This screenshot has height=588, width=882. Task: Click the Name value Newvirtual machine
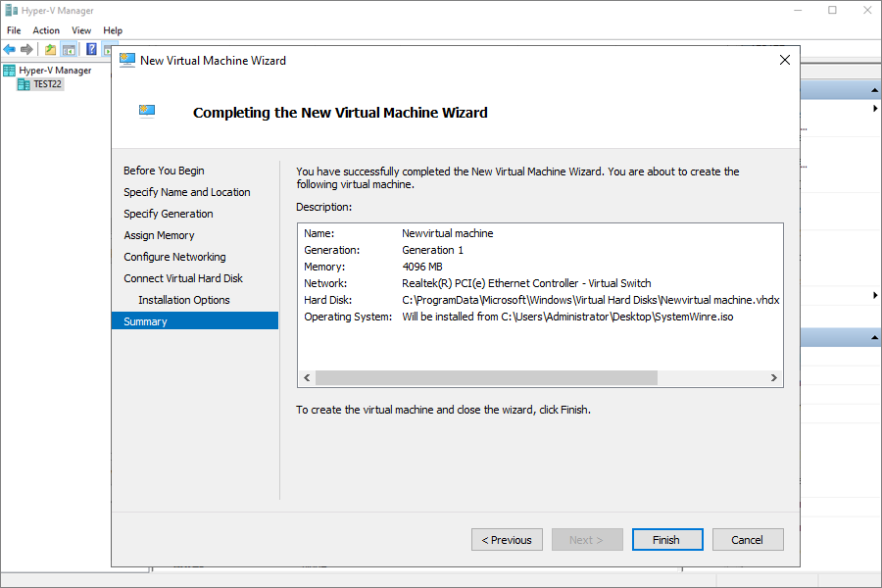447,233
